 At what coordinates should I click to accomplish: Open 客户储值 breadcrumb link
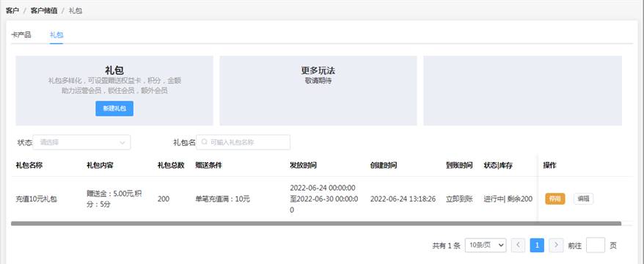pyautogui.click(x=44, y=11)
